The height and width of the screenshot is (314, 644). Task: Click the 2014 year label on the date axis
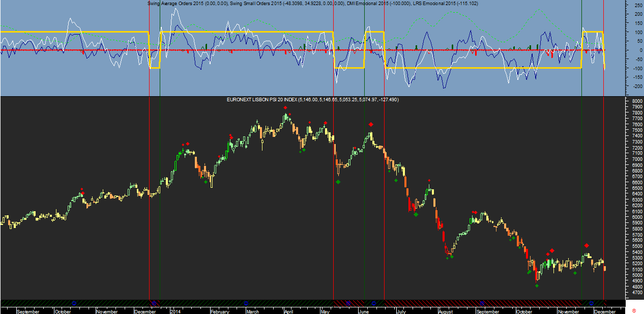[175, 311]
